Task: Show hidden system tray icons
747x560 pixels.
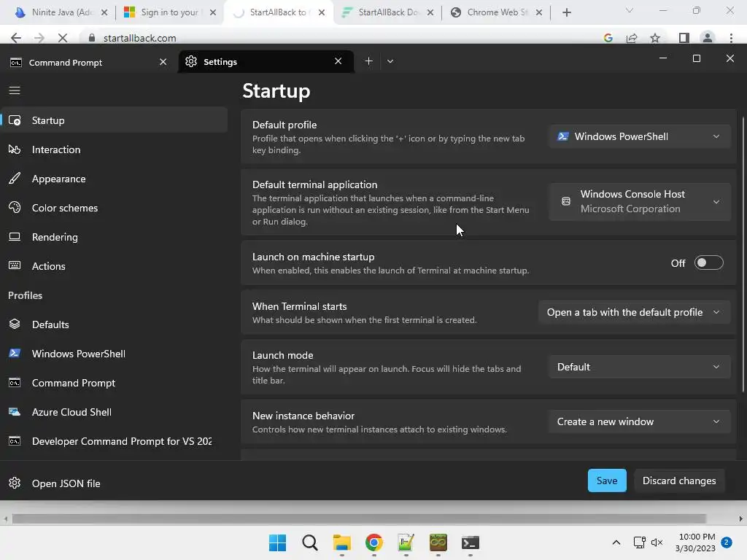Action: coord(616,542)
